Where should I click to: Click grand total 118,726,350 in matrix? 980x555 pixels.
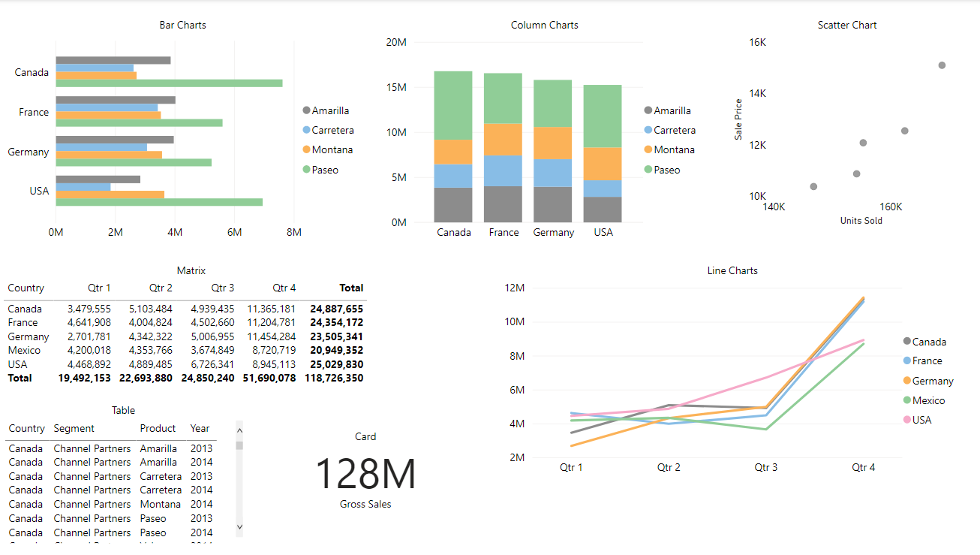pos(334,378)
